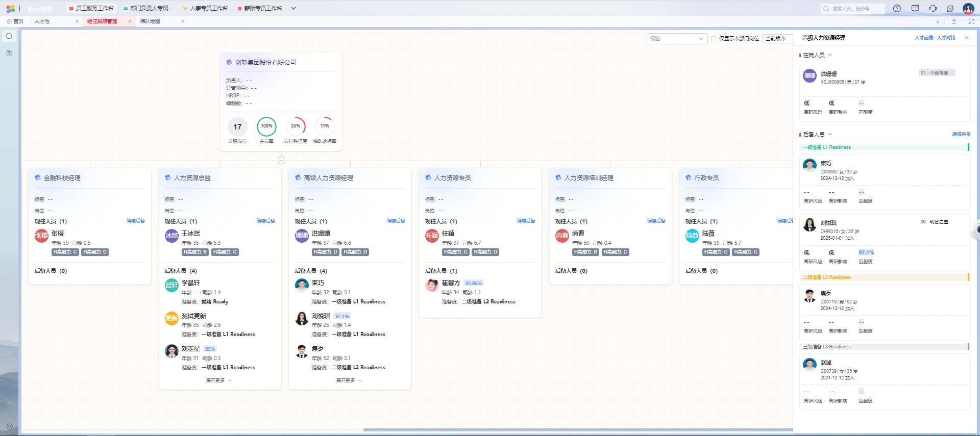Open 人才画像 link in side panel
Screen dimensions: 980x436
(x=924, y=38)
